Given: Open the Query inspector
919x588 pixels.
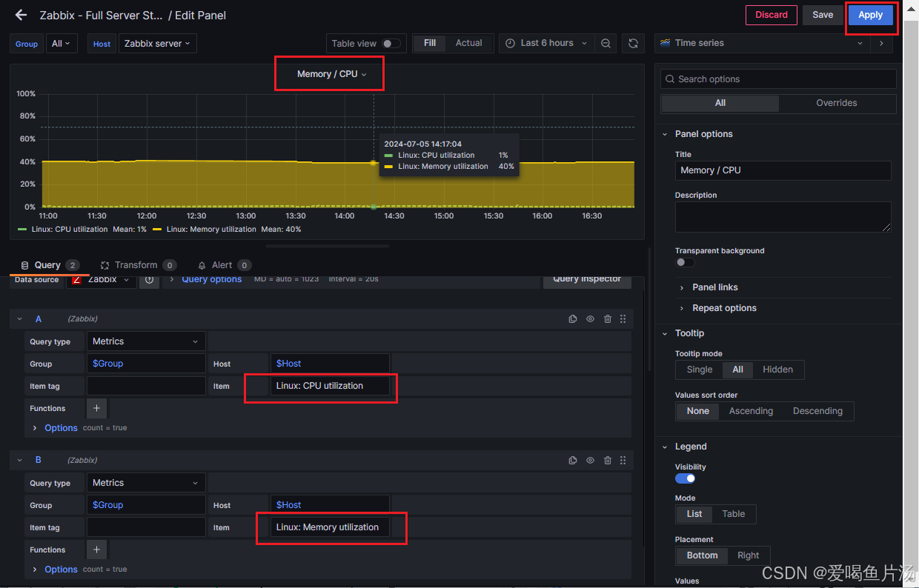Looking at the screenshot, I should 587,279.
